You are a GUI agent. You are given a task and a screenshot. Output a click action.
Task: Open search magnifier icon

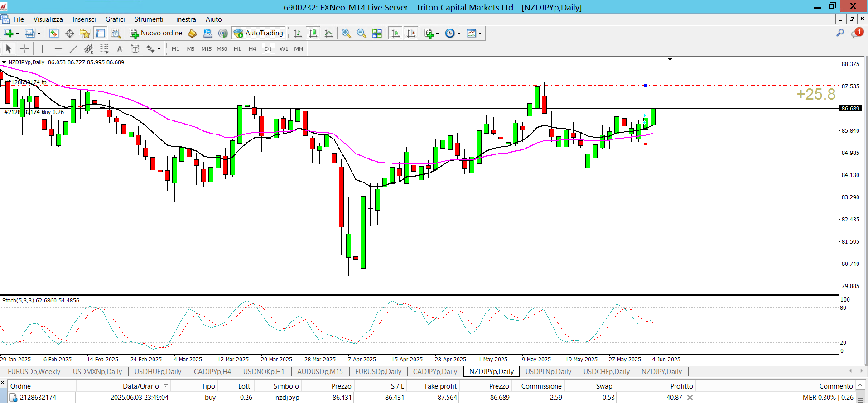pos(840,33)
